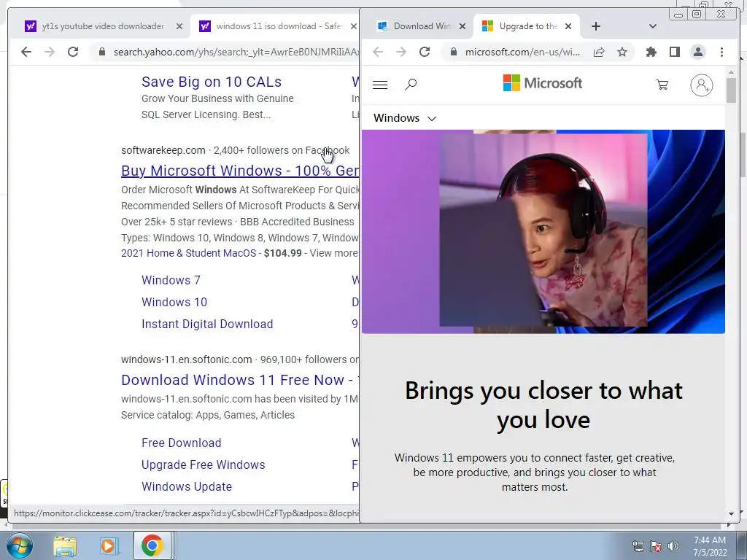This screenshot has width=747, height=560.
Task: Go back in the Yahoo search window
Action: (26, 52)
